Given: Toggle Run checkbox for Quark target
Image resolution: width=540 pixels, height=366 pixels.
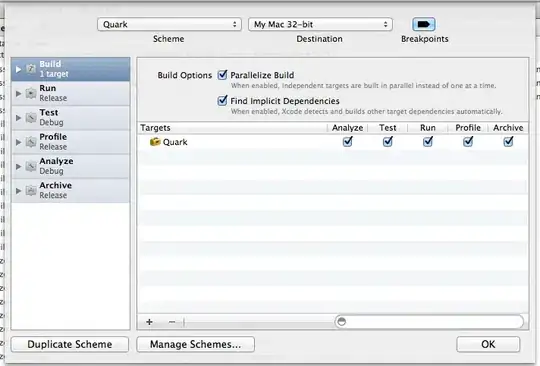Looking at the screenshot, I should (x=428, y=141).
